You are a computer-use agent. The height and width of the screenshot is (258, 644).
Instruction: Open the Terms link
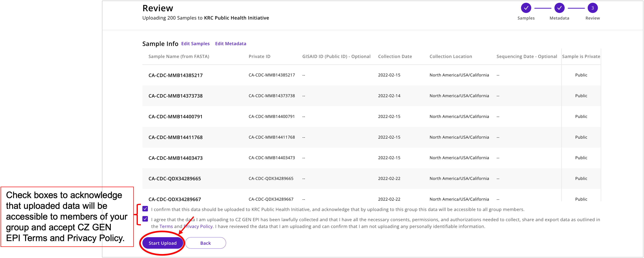(166, 226)
